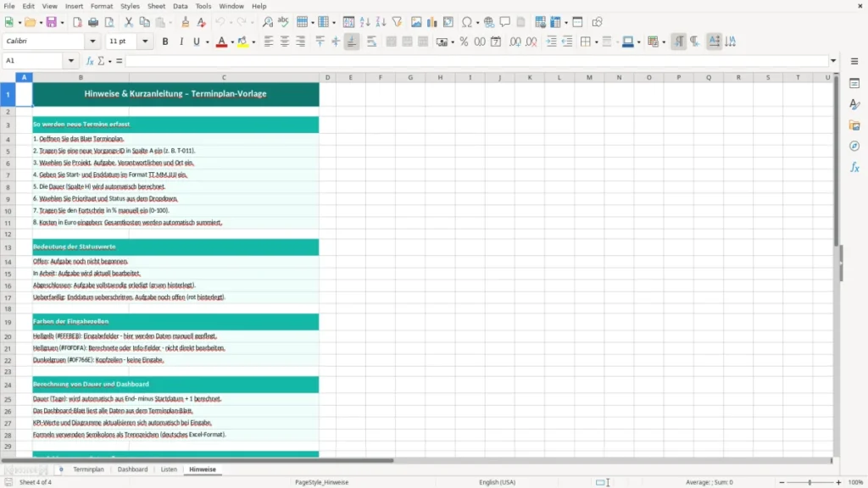Image resolution: width=868 pixels, height=488 pixels.
Task: Open the Select Function sum dropdown
Action: tap(109, 61)
